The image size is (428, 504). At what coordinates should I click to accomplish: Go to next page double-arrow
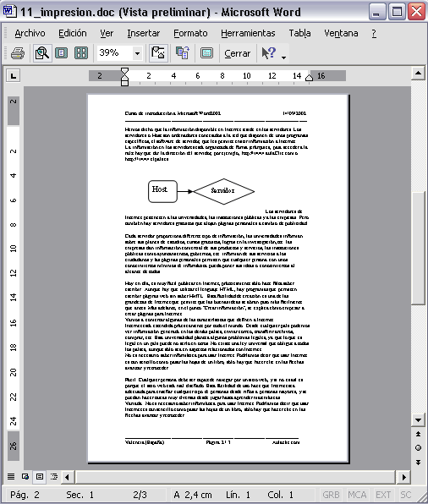coord(418,463)
